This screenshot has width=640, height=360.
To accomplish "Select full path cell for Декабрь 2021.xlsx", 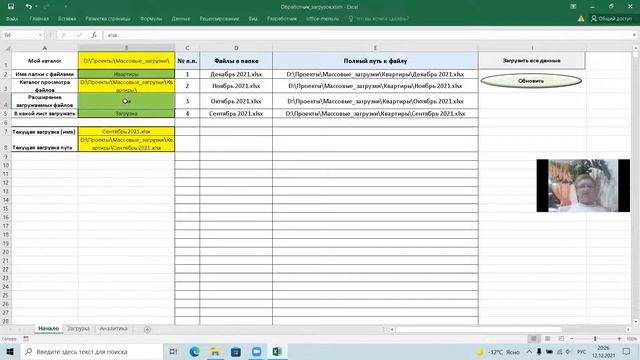I will pyautogui.click(x=375, y=74).
